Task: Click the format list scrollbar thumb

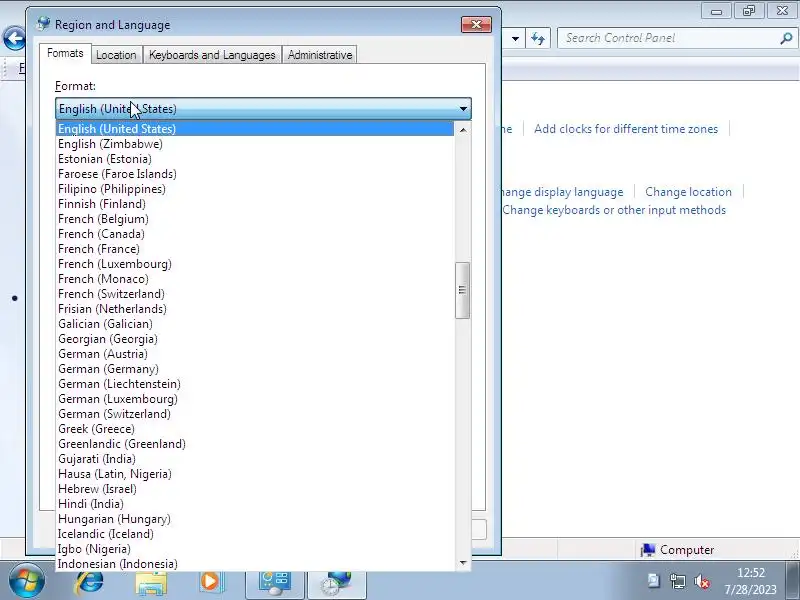Action: coord(462,290)
